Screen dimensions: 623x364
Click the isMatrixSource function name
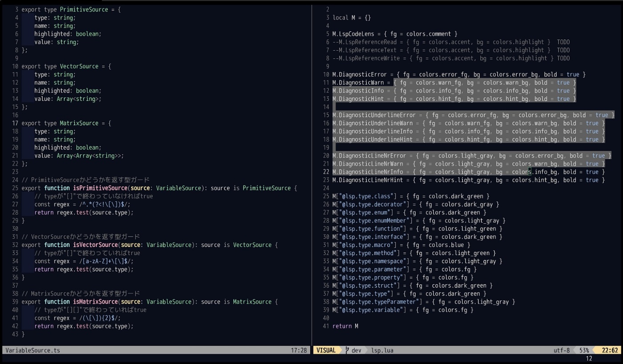click(95, 302)
